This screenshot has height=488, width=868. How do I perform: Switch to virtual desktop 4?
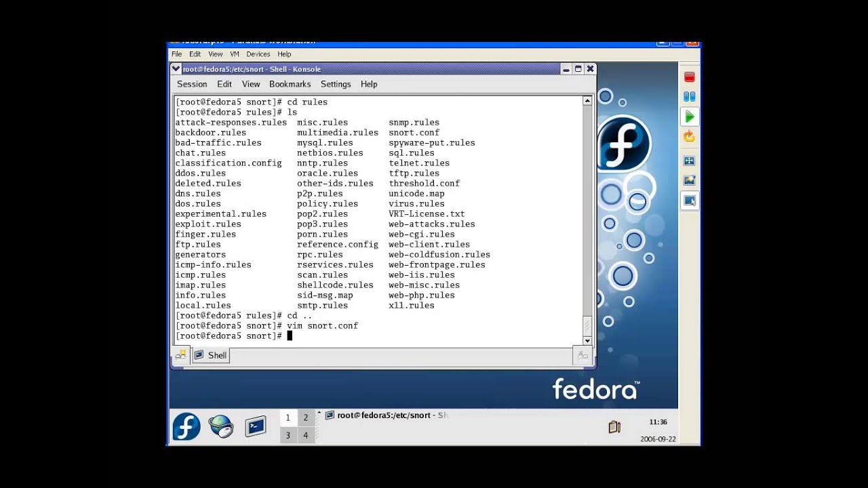pyautogui.click(x=305, y=435)
